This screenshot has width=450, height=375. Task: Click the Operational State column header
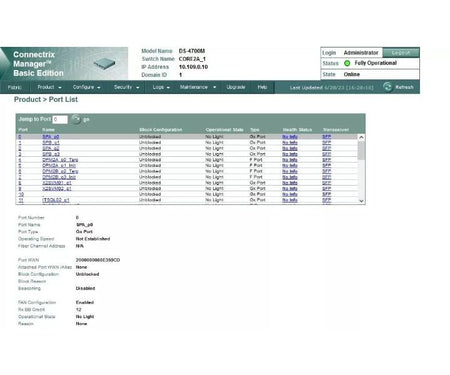click(224, 130)
